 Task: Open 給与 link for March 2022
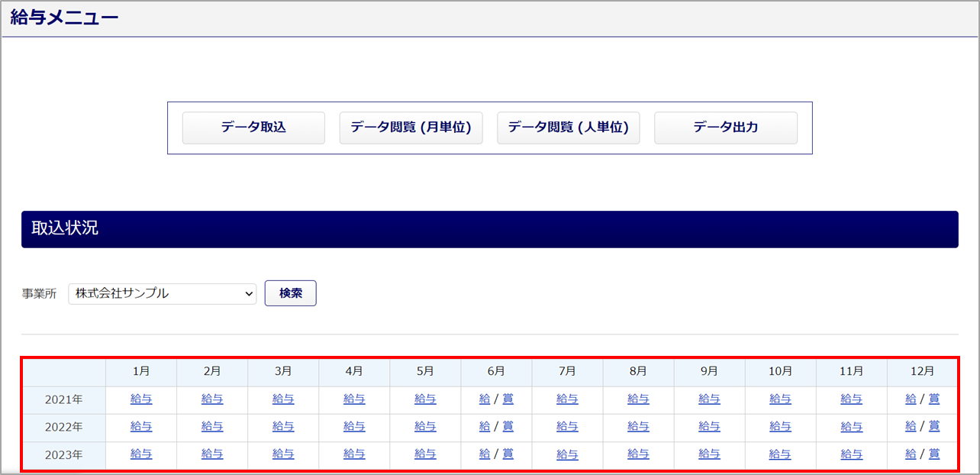283,426
